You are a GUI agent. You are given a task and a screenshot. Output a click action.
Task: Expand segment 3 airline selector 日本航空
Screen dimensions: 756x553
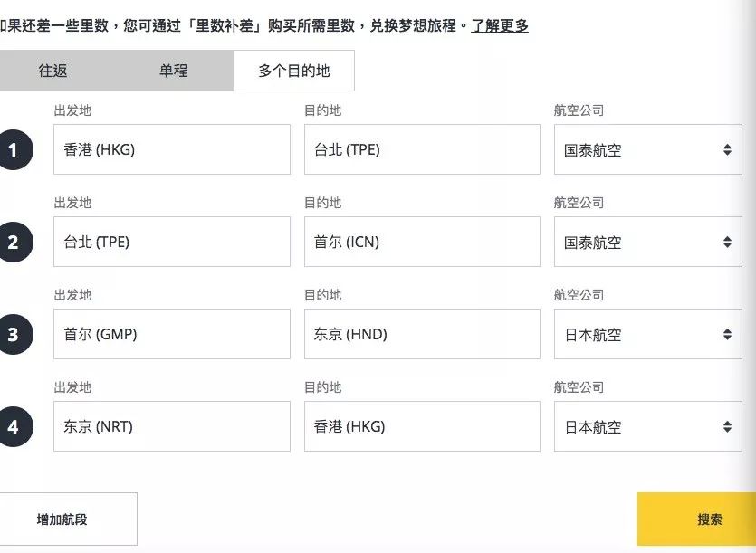pyautogui.click(x=647, y=334)
